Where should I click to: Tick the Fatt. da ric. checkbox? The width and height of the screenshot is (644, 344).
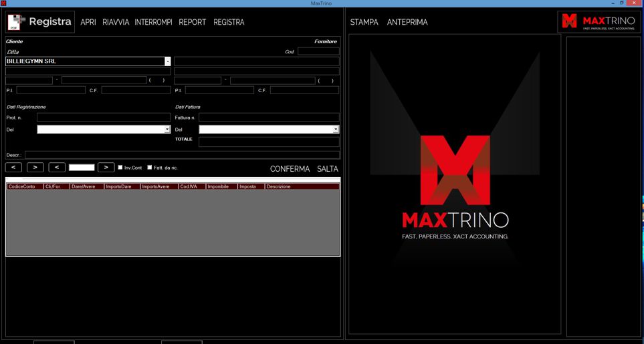click(x=150, y=167)
